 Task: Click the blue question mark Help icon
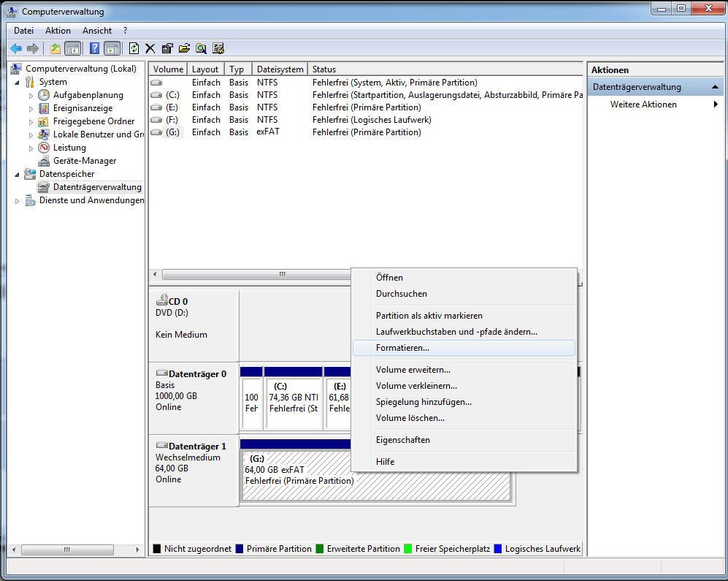pos(94,49)
